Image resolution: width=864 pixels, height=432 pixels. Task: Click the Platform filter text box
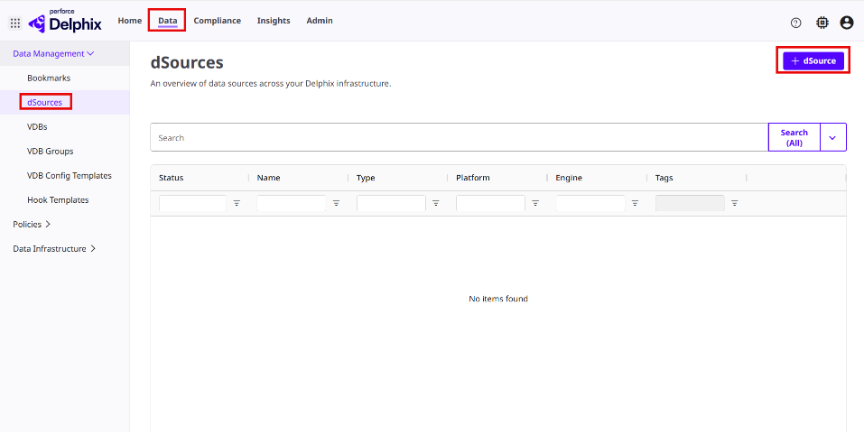tap(490, 203)
